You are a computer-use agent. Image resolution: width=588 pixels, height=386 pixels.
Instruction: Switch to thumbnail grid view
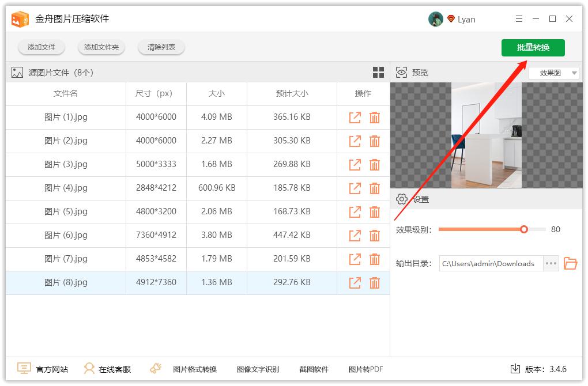378,72
